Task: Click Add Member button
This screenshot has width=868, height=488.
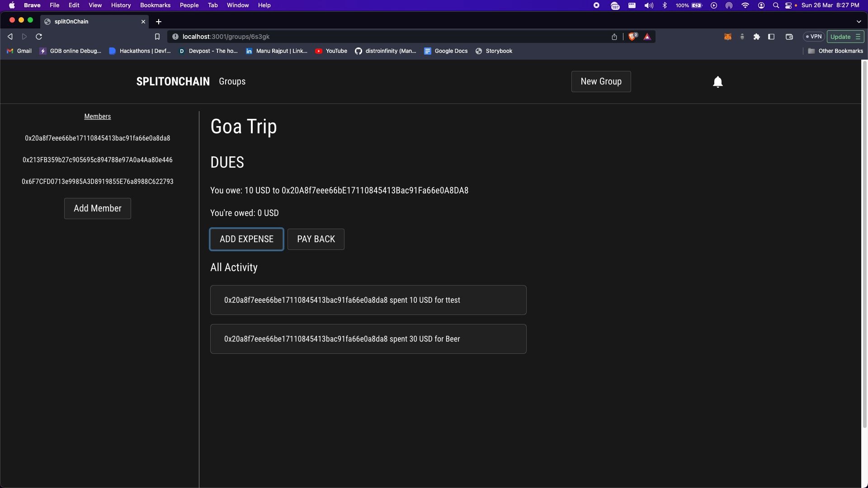Action: (x=97, y=208)
